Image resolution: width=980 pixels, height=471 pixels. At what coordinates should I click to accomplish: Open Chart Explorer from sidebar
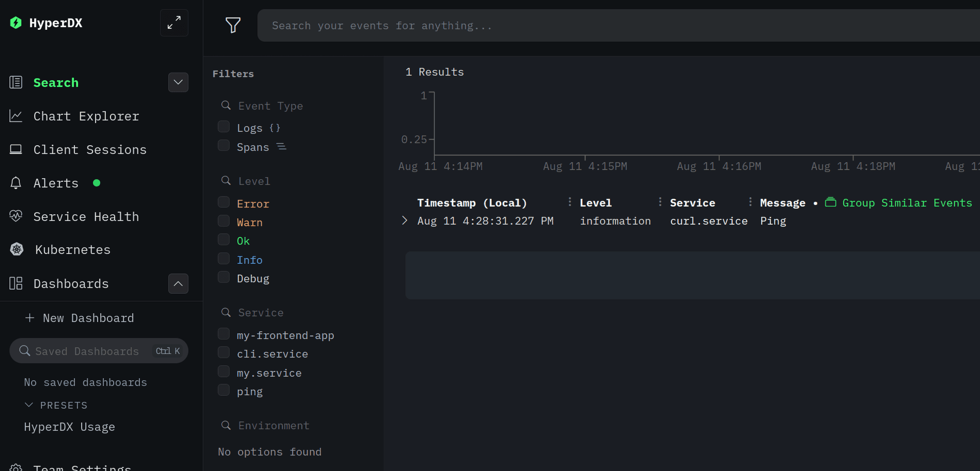click(86, 116)
